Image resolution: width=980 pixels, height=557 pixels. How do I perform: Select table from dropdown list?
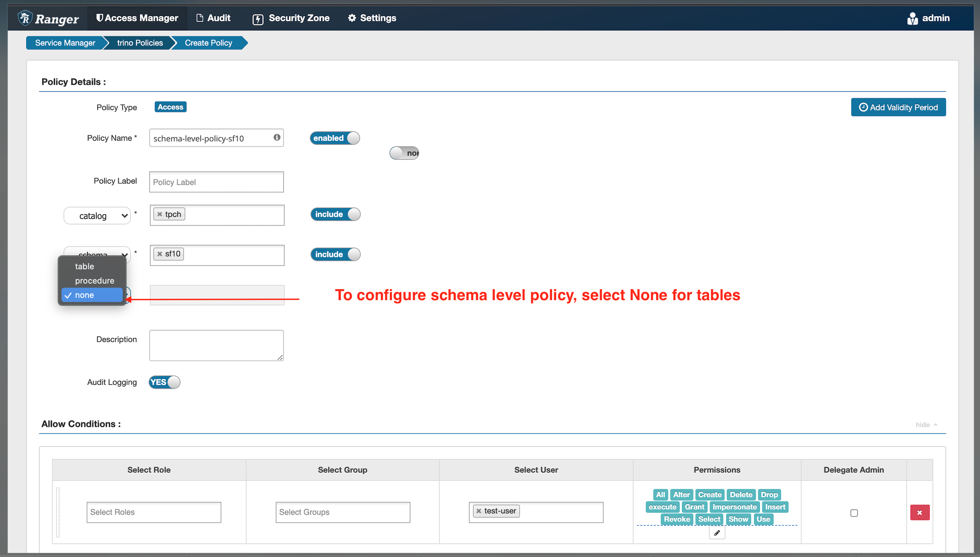85,266
